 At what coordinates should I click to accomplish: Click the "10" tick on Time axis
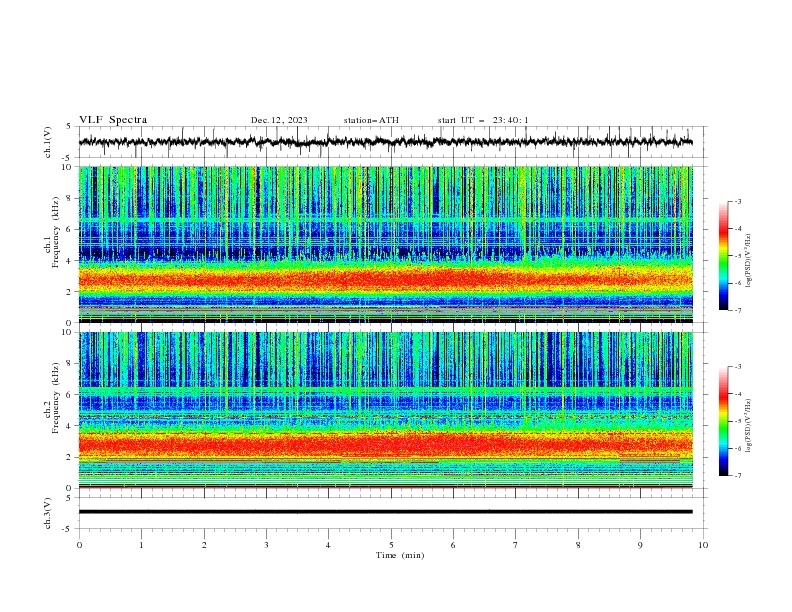(x=703, y=545)
